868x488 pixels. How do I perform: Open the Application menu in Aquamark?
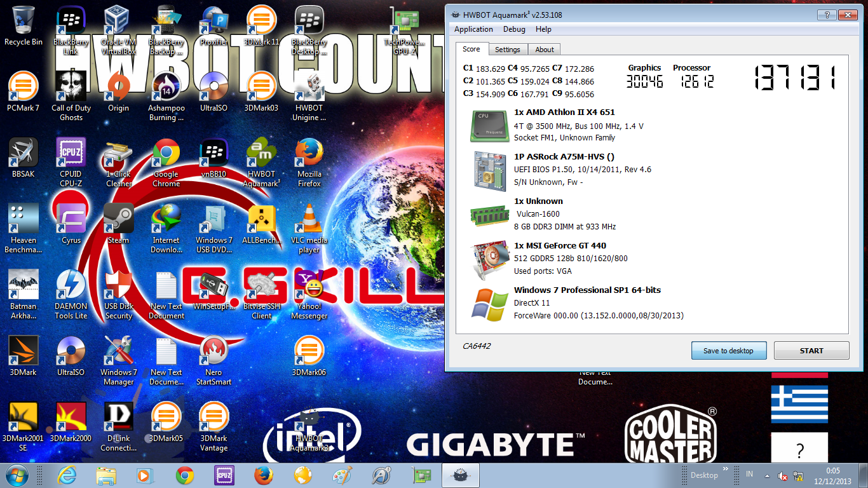pyautogui.click(x=473, y=29)
